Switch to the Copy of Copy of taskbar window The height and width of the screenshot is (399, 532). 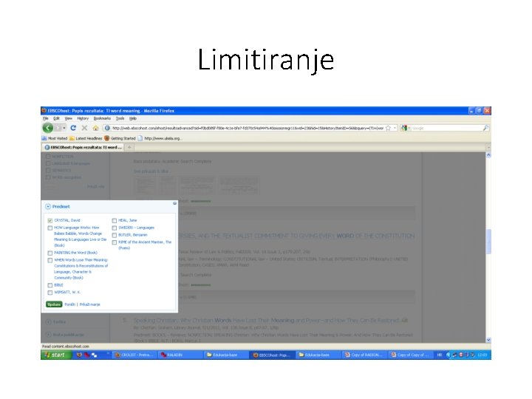(409, 355)
